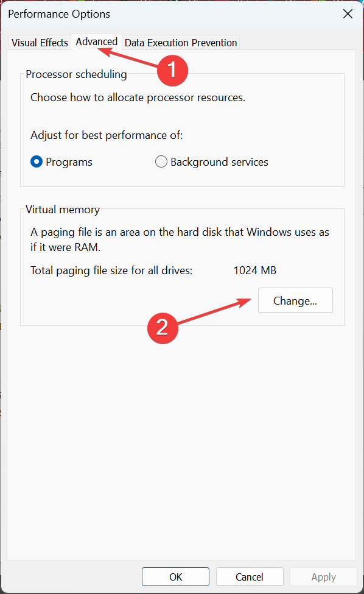
Task: Click the 'Total paging file size' label
Action: (111, 270)
